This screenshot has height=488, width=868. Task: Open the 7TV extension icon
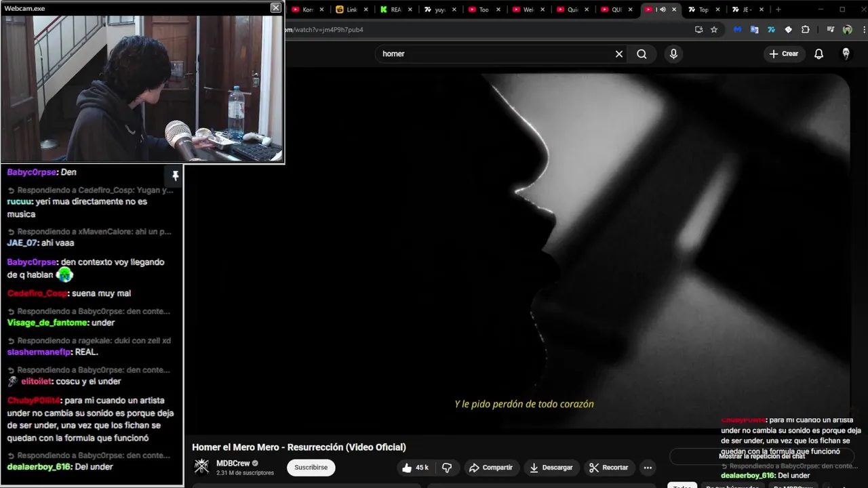pyautogui.click(x=771, y=30)
